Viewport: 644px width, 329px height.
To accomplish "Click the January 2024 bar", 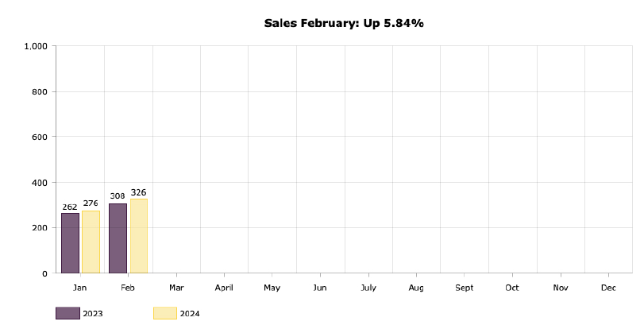I will coord(91,242).
